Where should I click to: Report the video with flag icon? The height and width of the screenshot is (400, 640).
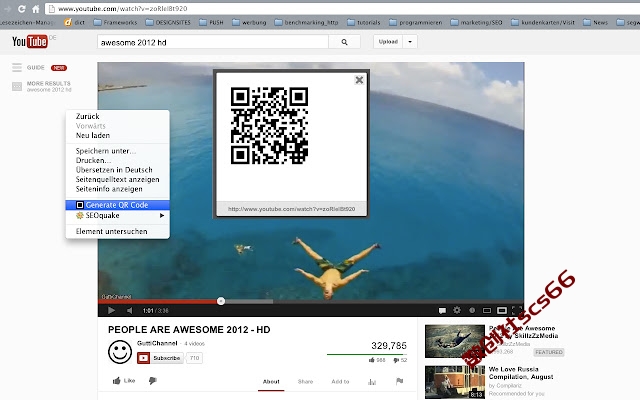(400, 381)
